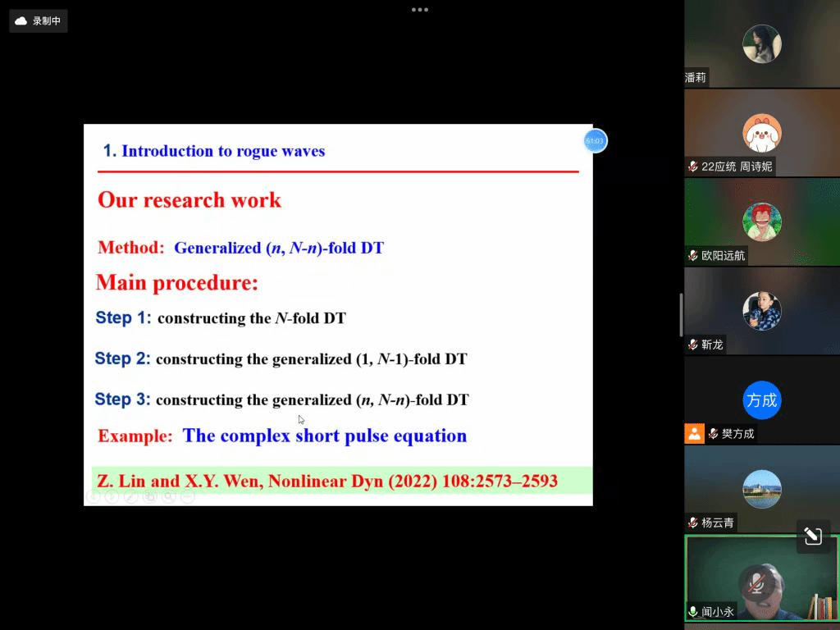The height and width of the screenshot is (630, 840).
Task: Select the slideshow pen tool icon
Action: [131, 497]
